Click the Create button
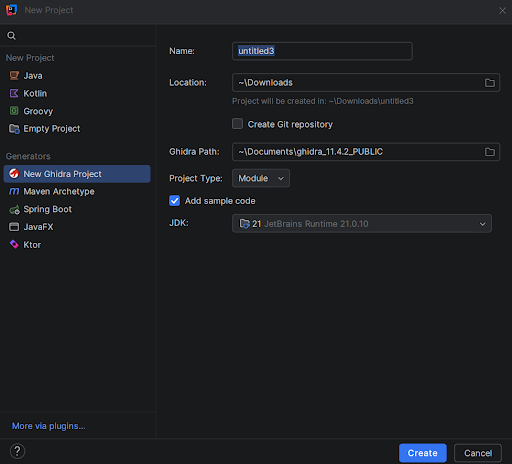The image size is (512, 464). [x=423, y=453]
